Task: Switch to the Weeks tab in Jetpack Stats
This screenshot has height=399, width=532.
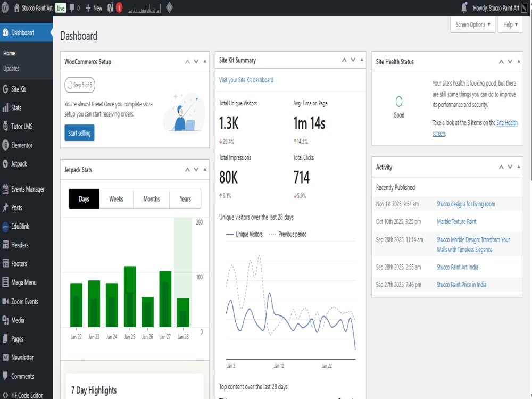Action: click(116, 199)
